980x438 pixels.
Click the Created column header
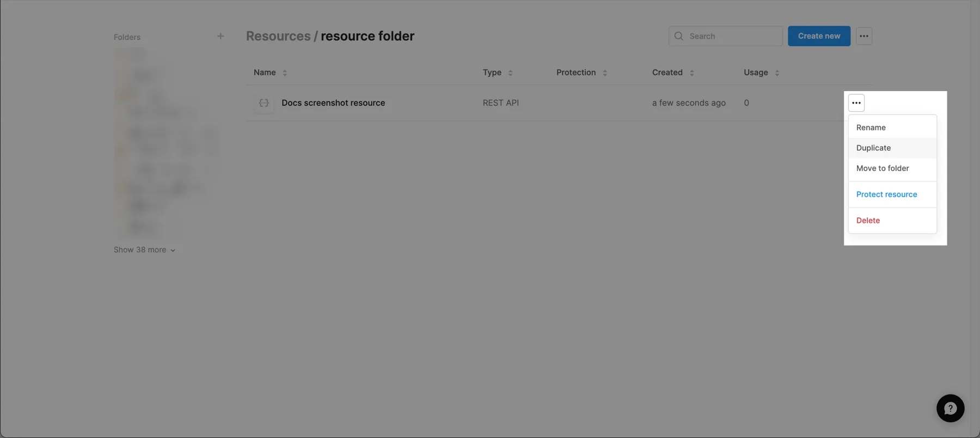click(x=667, y=72)
